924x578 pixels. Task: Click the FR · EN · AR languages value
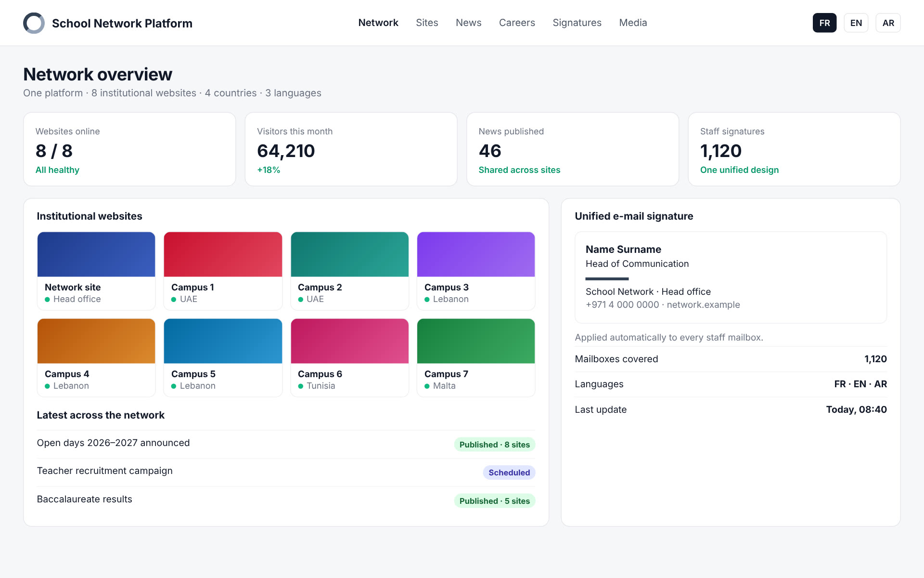860,384
